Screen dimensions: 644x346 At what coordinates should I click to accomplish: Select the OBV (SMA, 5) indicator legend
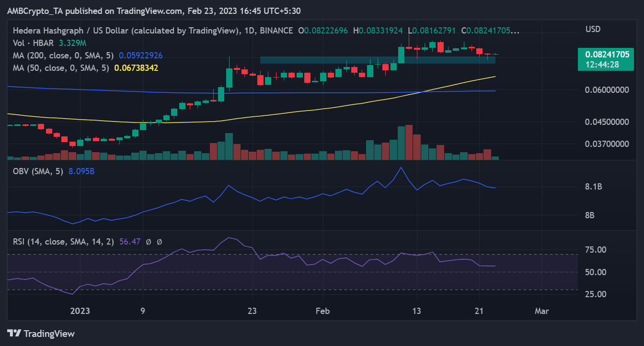click(38, 171)
